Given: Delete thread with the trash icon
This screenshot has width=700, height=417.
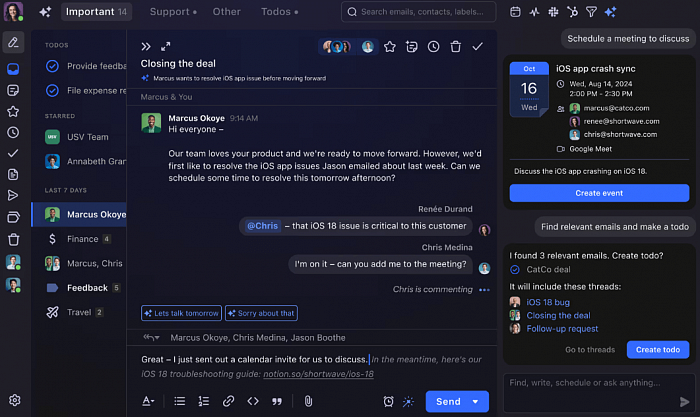Looking at the screenshot, I should coord(456,46).
